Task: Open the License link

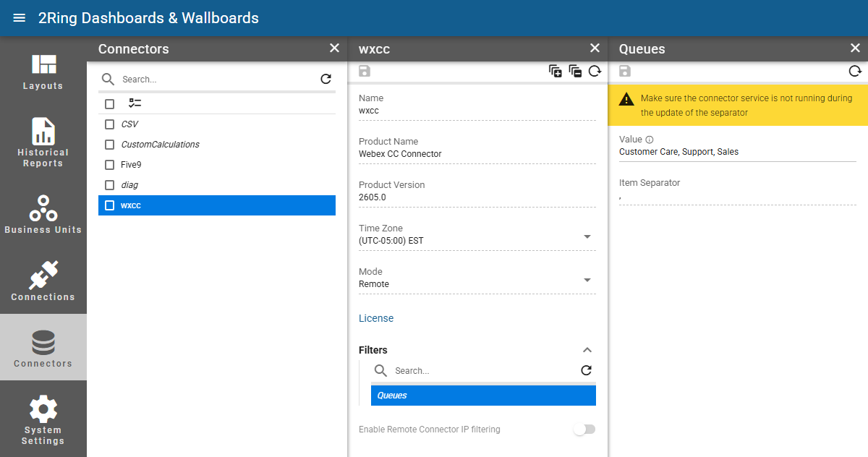Action: click(376, 318)
